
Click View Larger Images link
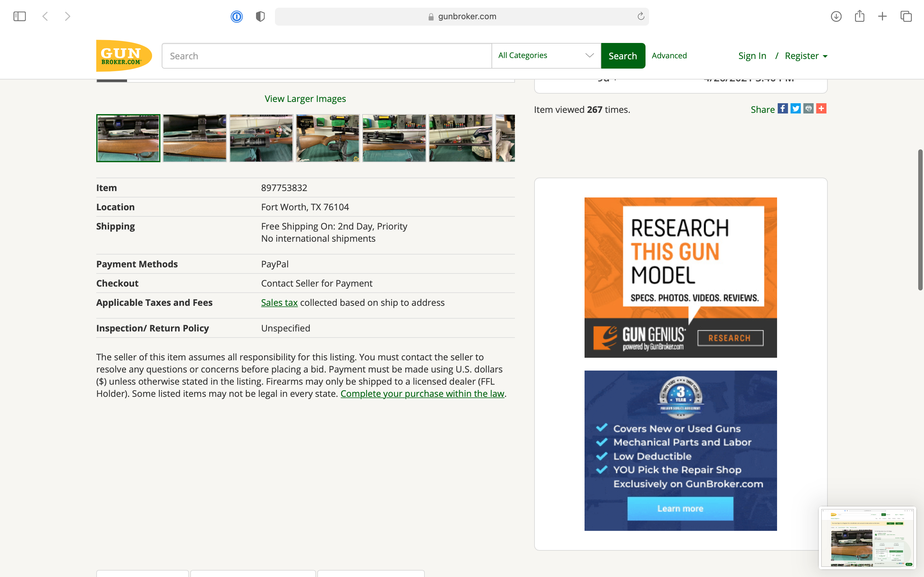[x=305, y=99]
